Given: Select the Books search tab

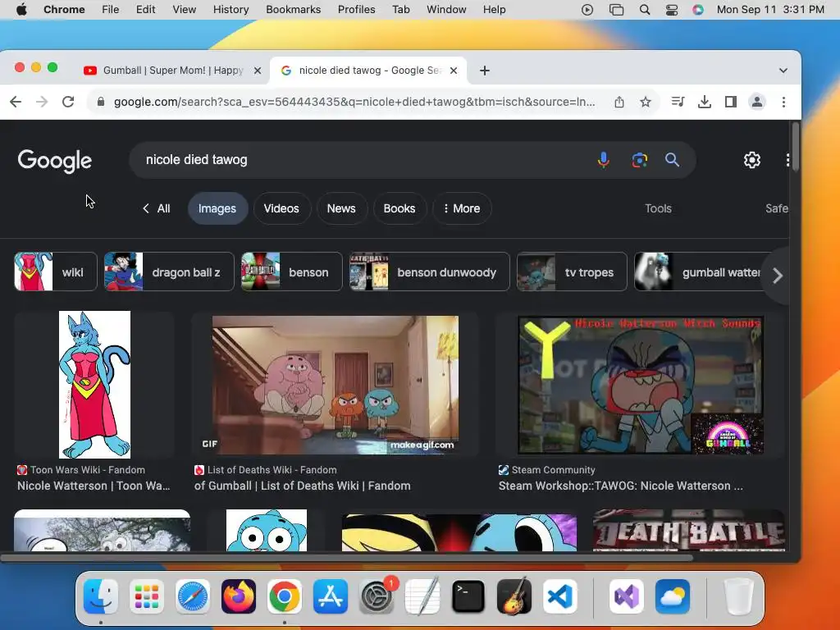Looking at the screenshot, I should (399, 208).
